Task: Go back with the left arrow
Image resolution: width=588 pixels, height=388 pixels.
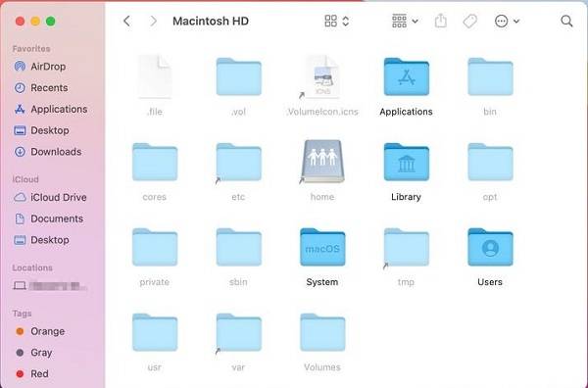Action: coord(127,21)
